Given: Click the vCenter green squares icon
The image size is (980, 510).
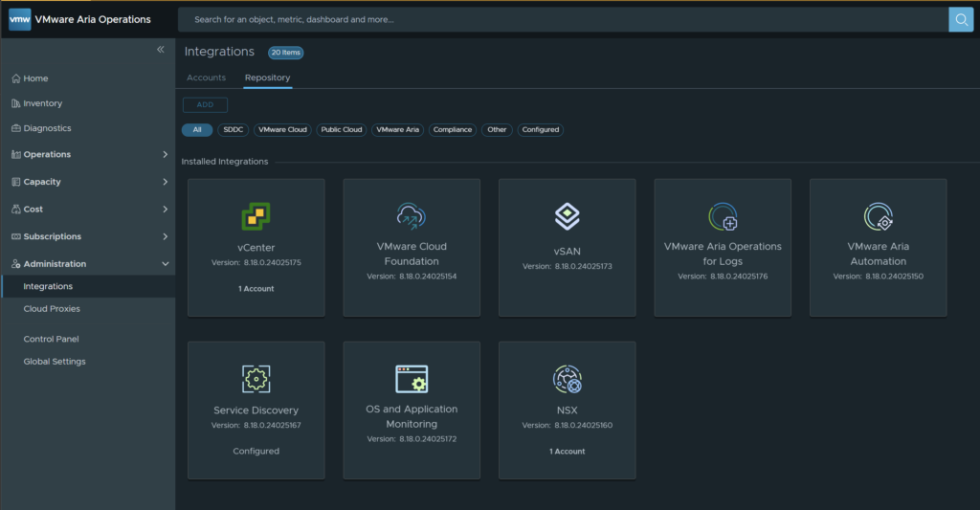Looking at the screenshot, I should pos(256,216).
